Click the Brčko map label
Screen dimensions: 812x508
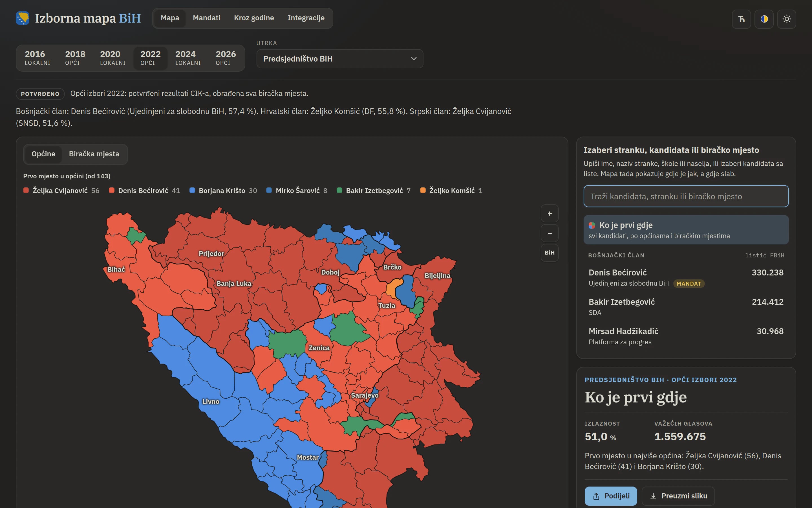[x=392, y=268]
